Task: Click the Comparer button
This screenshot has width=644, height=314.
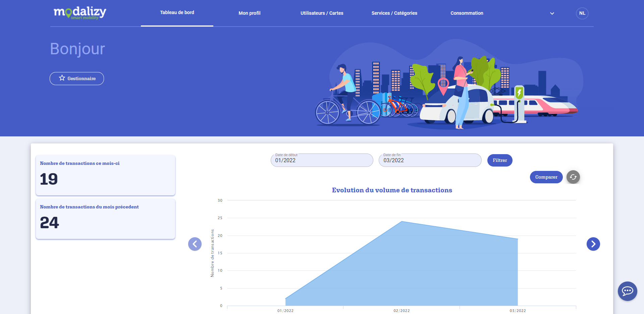Action: tap(546, 177)
